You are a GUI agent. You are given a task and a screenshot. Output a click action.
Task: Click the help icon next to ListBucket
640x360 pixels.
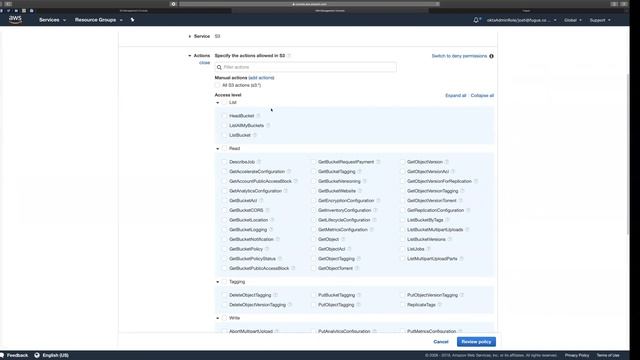(x=255, y=135)
